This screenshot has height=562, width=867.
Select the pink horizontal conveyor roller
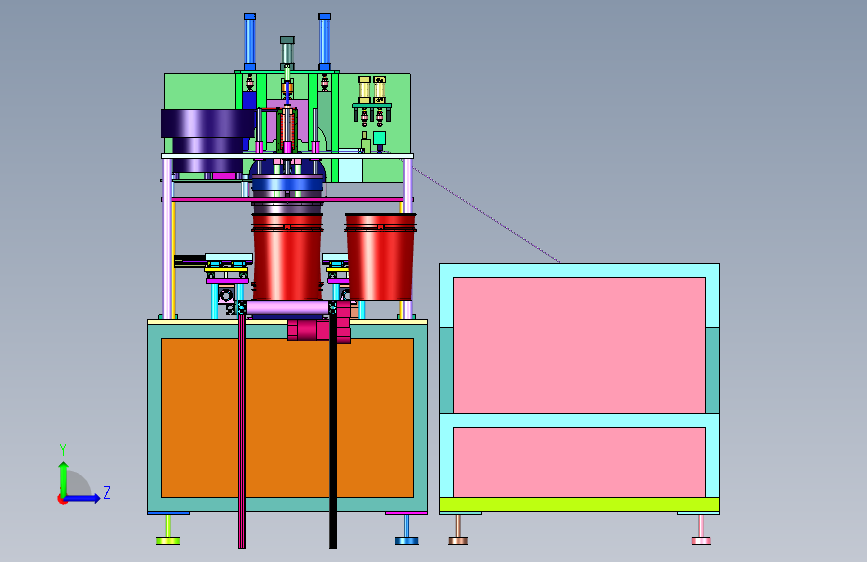click(x=288, y=308)
